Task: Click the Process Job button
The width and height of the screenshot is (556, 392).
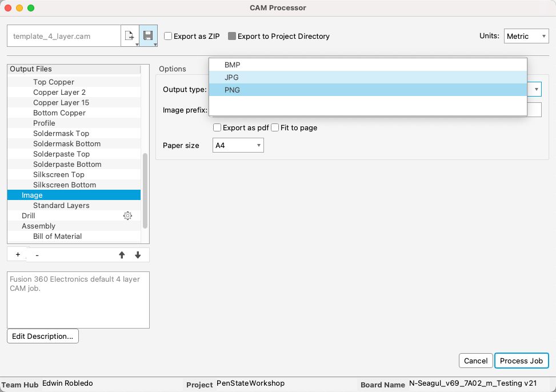Action: coord(521,361)
